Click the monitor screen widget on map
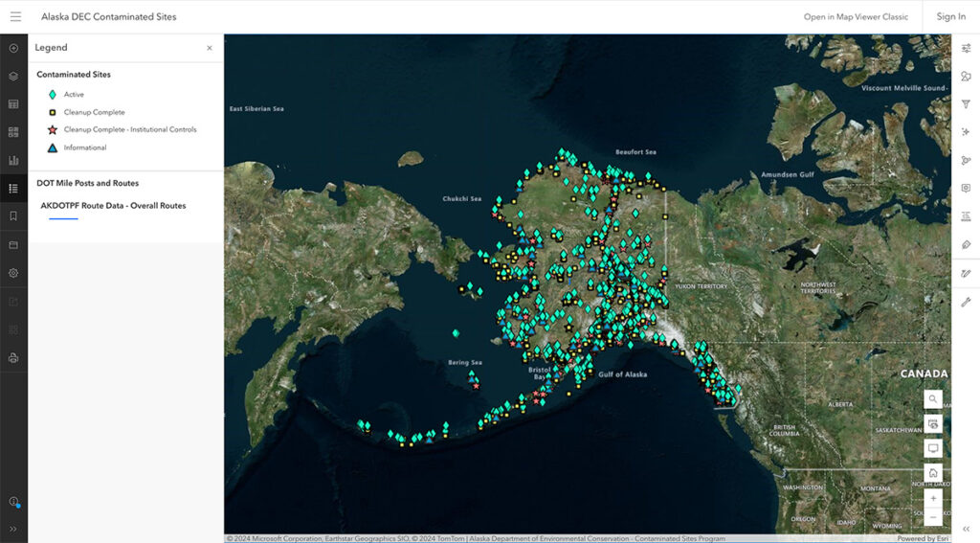 click(933, 448)
